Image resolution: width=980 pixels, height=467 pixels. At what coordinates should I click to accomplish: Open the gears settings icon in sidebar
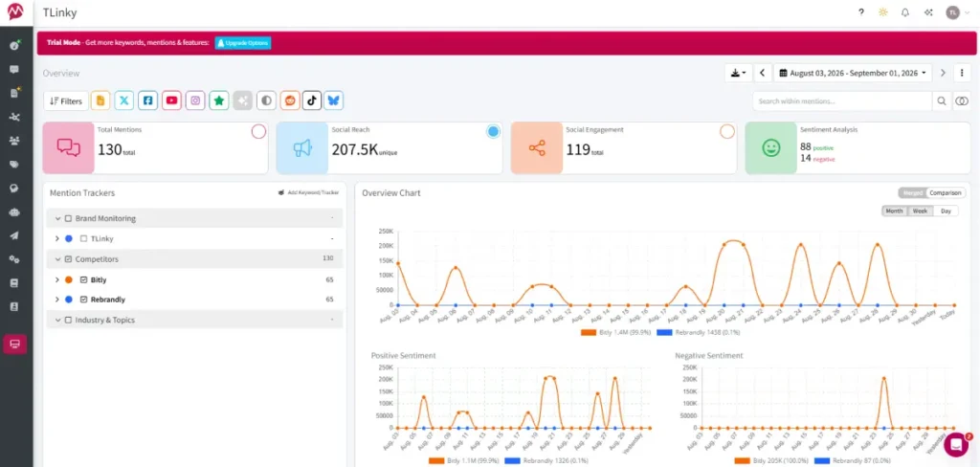[x=14, y=259]
